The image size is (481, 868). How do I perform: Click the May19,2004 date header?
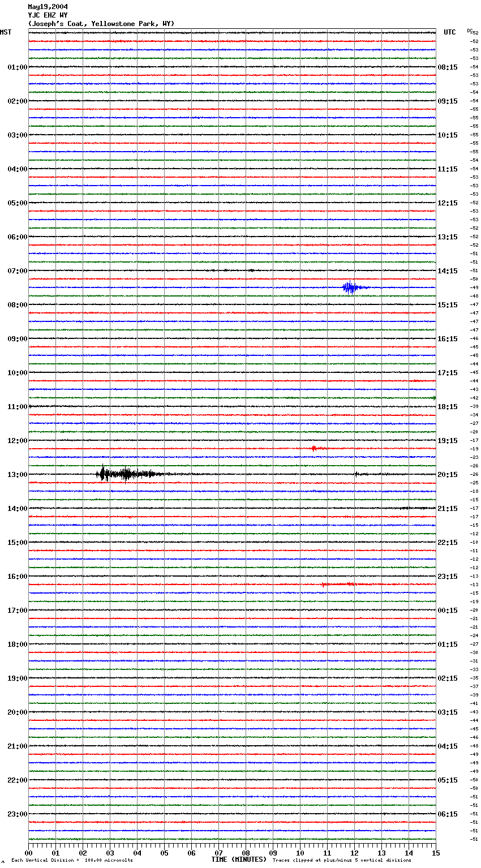[x=48, y=7]
